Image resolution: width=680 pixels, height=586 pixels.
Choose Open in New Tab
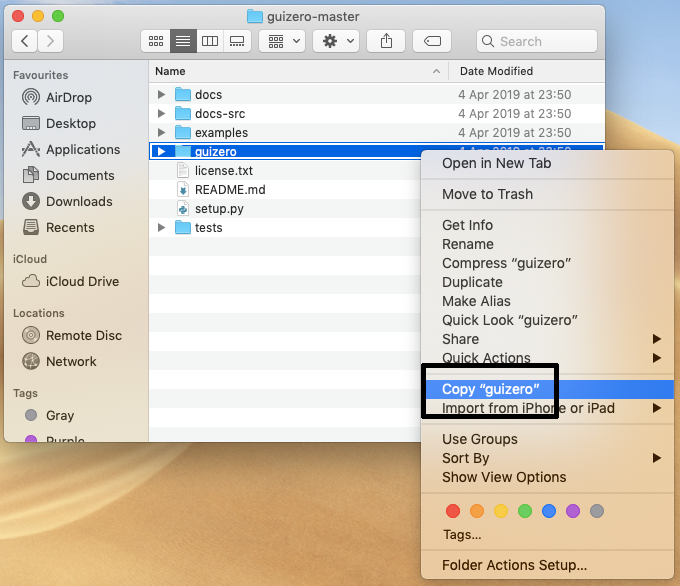point(547,163)
